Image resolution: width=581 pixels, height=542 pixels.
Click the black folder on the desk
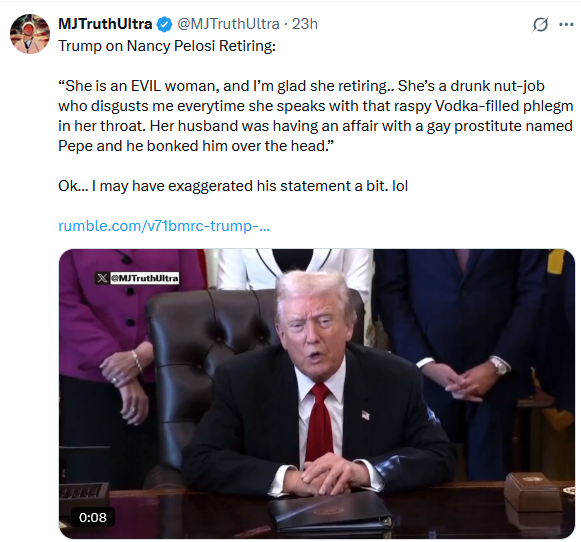pos(330,512)
